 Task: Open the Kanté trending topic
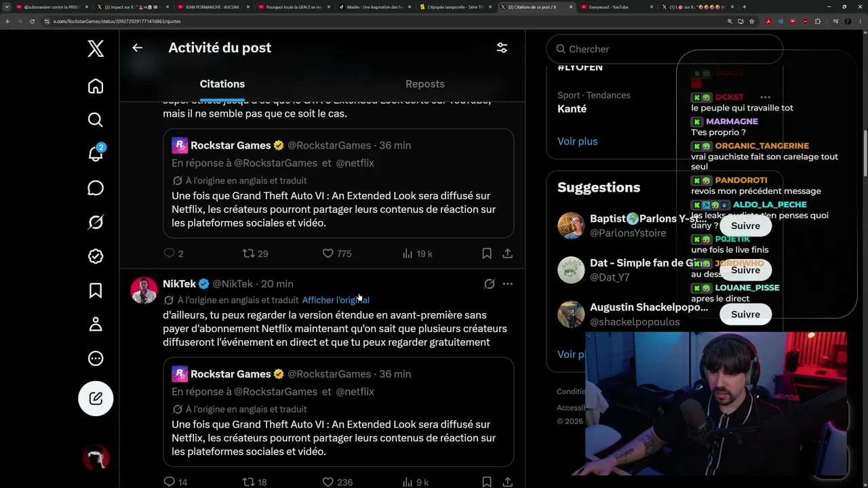point(572,108)
